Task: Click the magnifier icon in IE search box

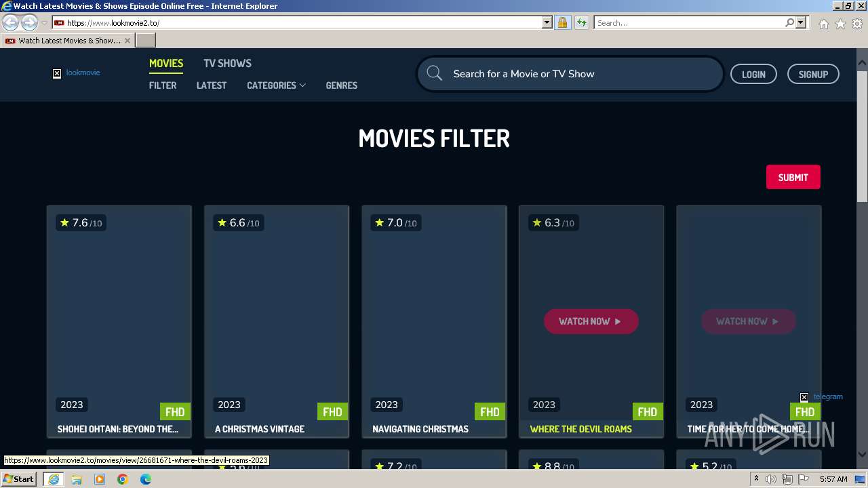Action: [x=789, y=22]
